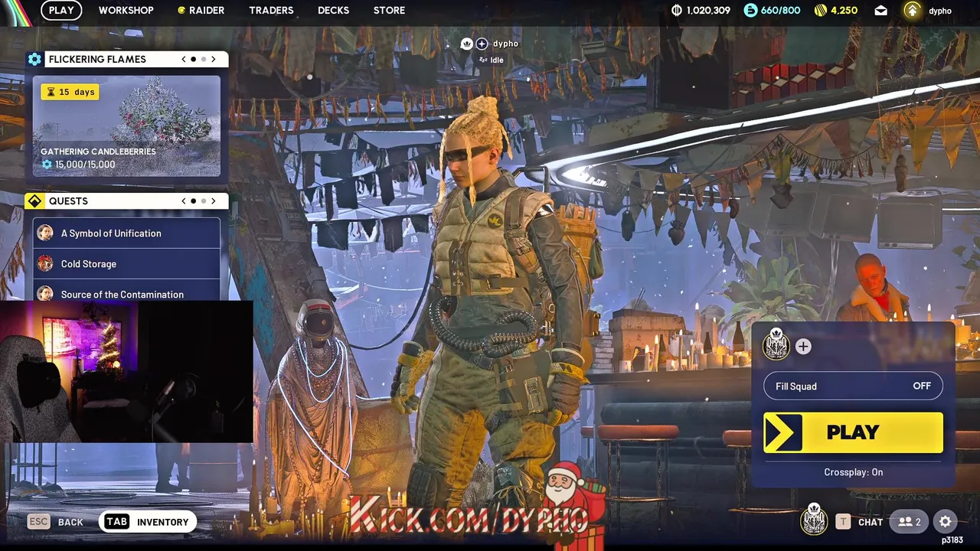Screen dimensions: 980x551
Task: Open the mail envelope inbox icon
Action: tap(881, 11)
